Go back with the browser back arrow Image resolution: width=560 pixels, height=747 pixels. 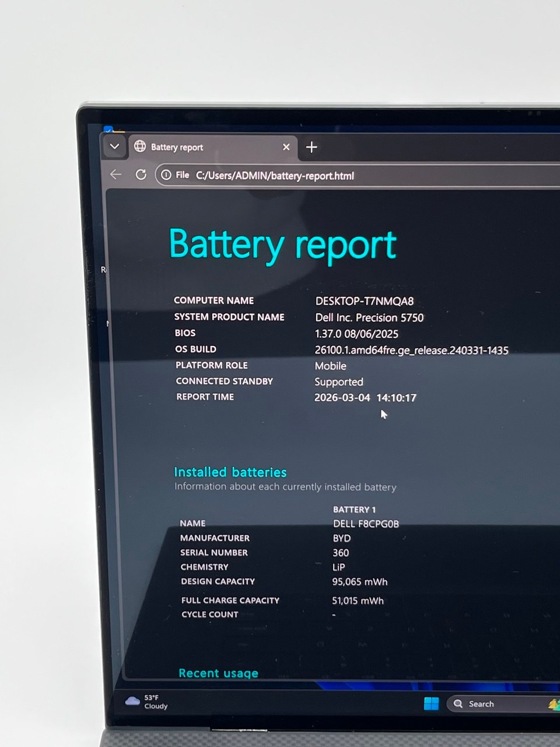pyautogui.click(x=116, y=174)
